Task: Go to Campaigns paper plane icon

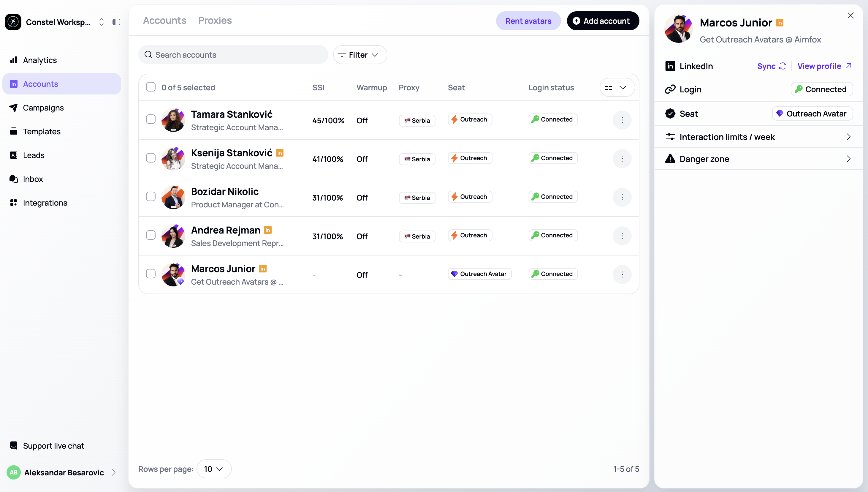Action: point(13,108)
